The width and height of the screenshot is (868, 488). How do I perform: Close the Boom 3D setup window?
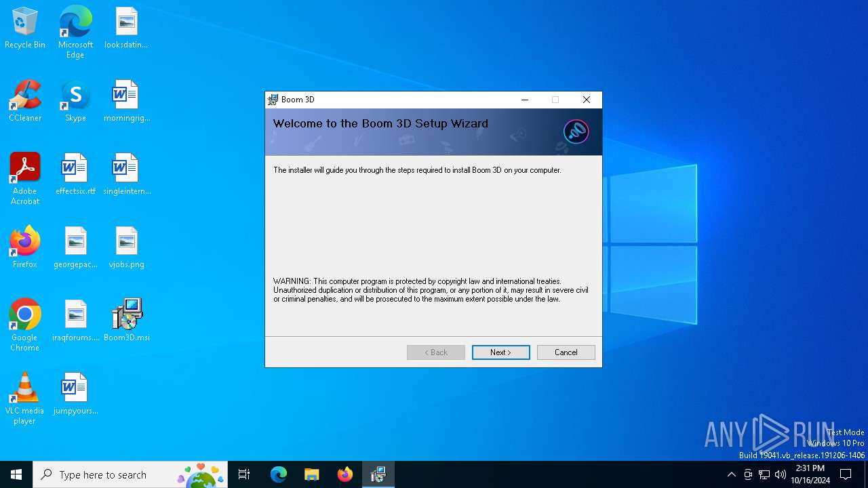pos(587,100)
